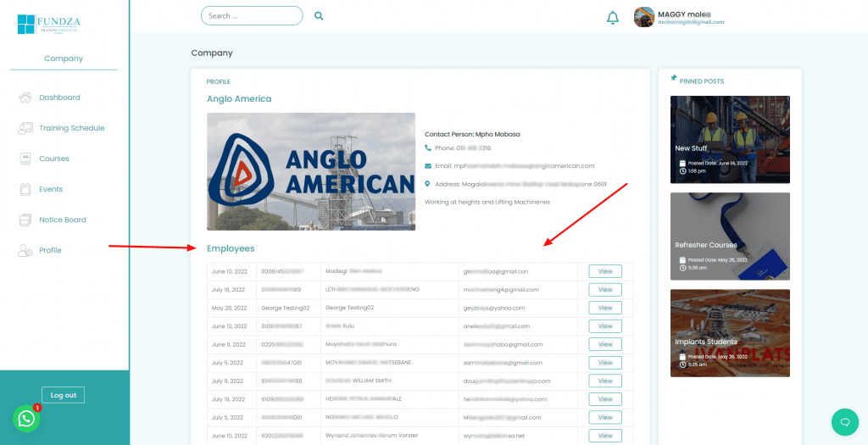Open the Refresher Courses pinned post
Viewport: 868px width, 445px height.
point(730,236)
